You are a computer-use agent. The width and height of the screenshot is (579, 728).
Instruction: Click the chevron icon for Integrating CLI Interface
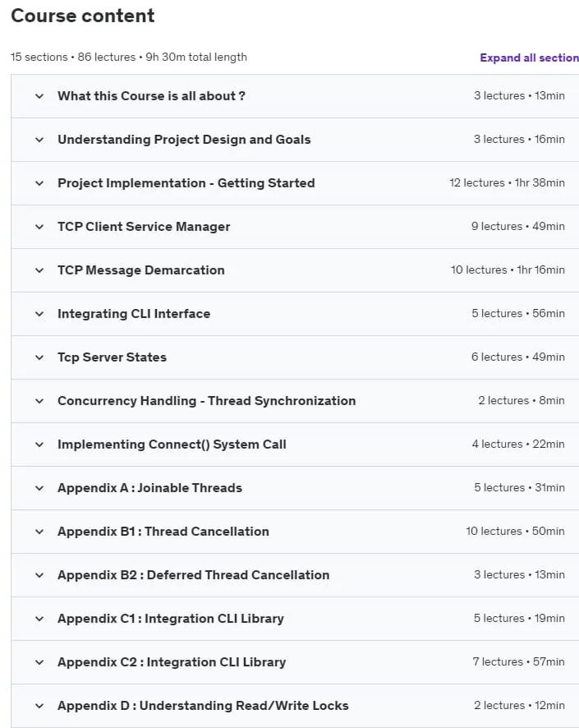tap(39, 314)
